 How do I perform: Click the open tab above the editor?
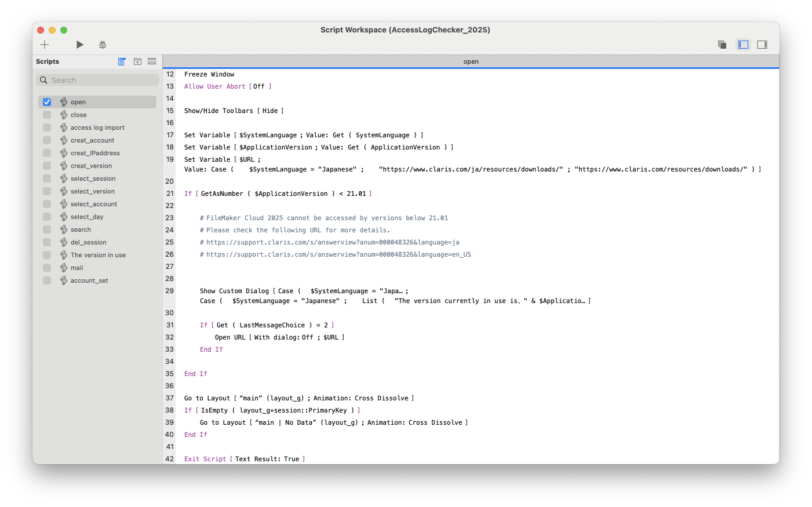pos(471,61)
